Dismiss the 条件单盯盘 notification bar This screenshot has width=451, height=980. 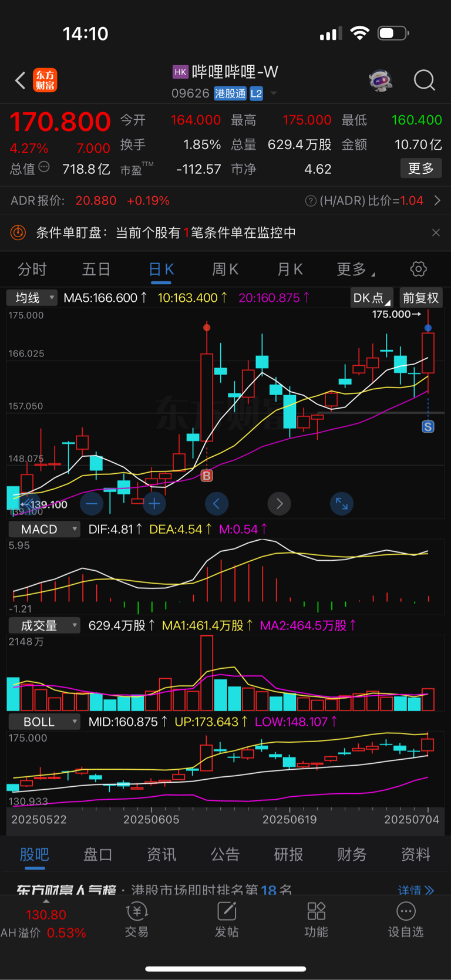(x=436, y=233)
